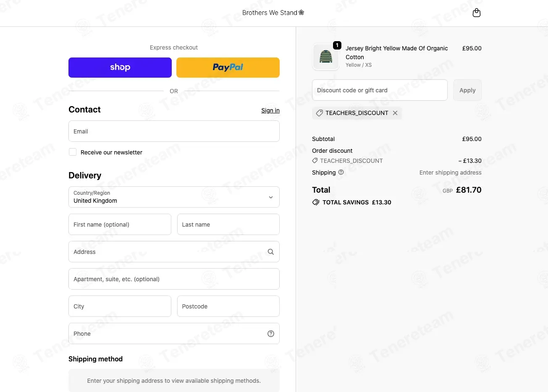Click the Last name input field
This screenshot has height=392, width=548.
(x=228, y=225)
